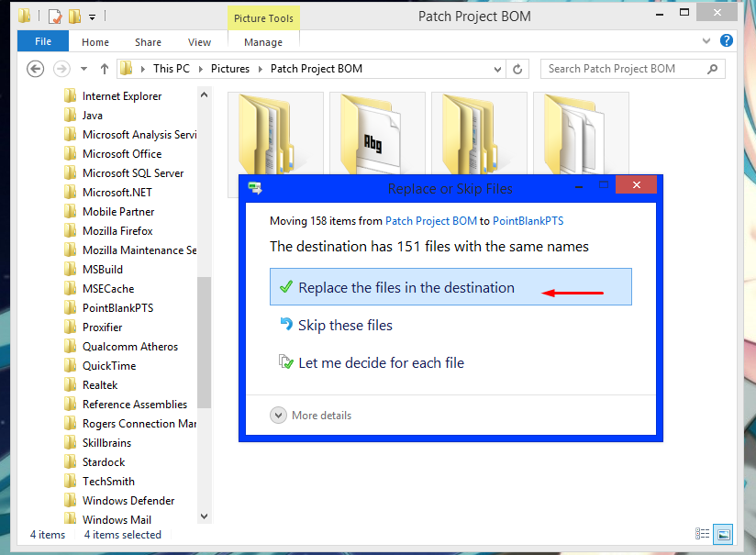Switch to Details view in the status bar
The image size is (756, 555).
click(x=702, y=534)
